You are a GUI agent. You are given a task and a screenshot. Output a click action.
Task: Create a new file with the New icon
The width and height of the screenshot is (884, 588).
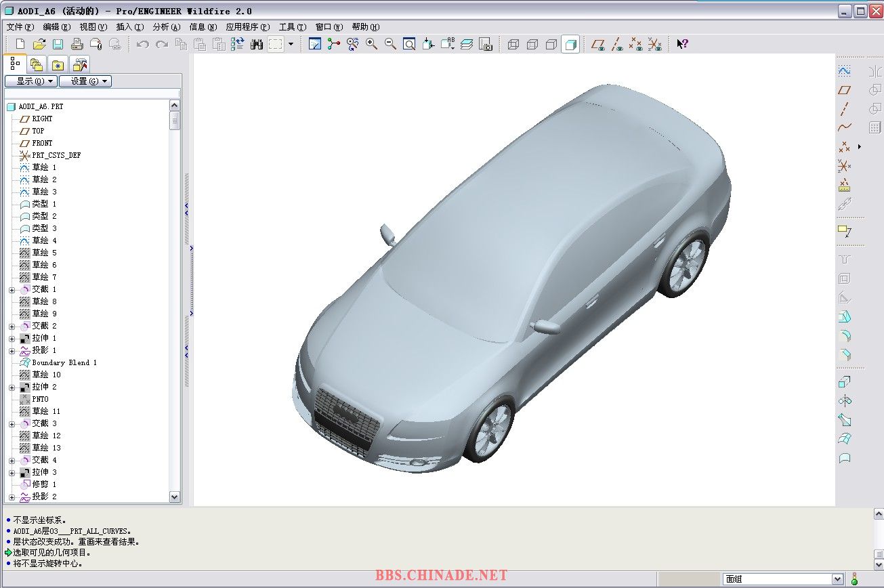click(20, 44)
